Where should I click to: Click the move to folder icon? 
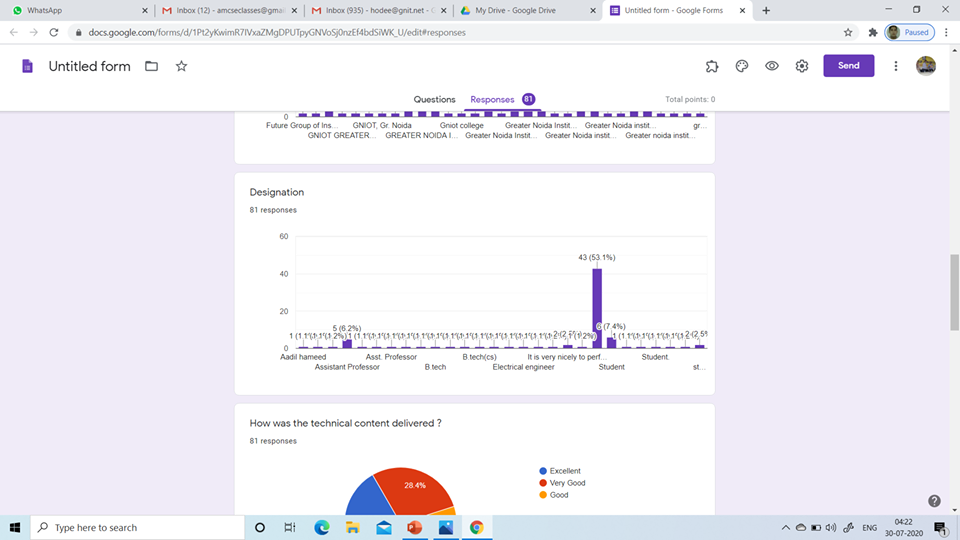tap(151, 66)
